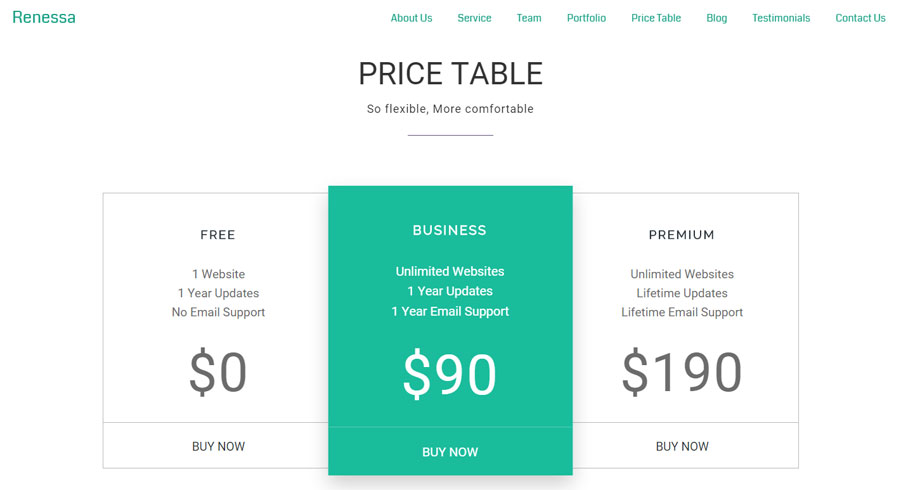
Task: Click the $0 price
Action: 218,373
